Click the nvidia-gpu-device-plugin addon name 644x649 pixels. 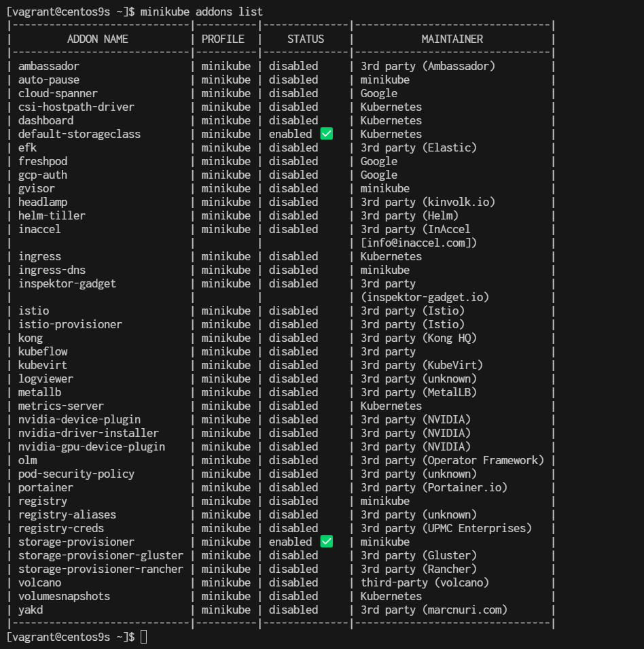pos(92,446)
